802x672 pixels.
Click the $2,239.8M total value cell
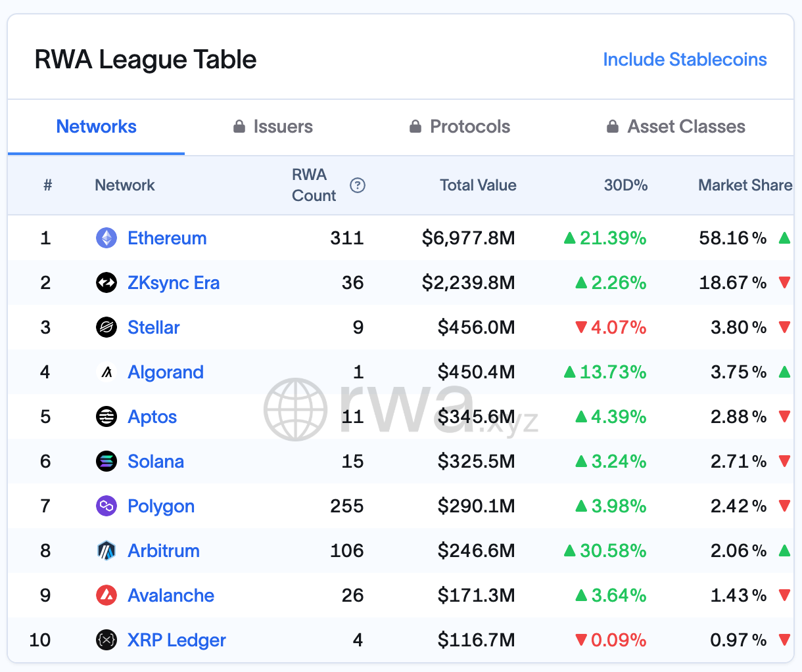click(x=469, y=282)
